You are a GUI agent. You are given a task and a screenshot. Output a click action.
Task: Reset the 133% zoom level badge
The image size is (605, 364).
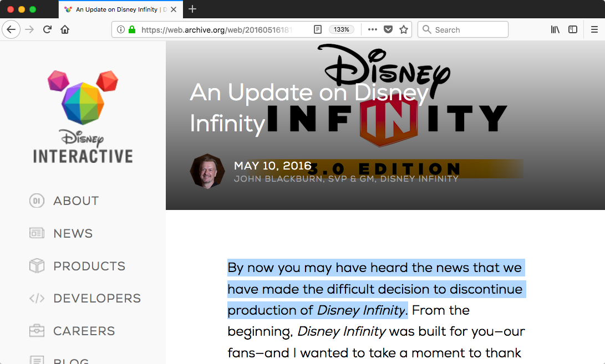coord(342,29)
